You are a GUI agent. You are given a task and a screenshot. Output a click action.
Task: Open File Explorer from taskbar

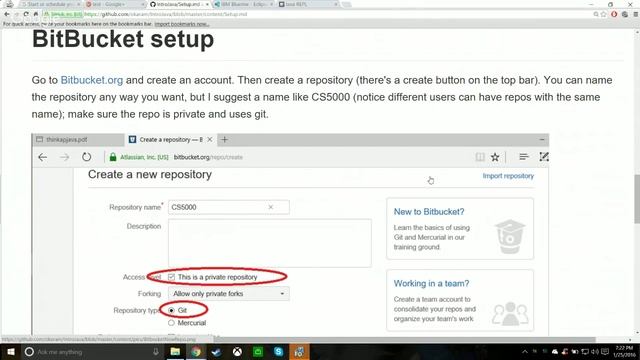pyautogui.click(x=175, y=351)
